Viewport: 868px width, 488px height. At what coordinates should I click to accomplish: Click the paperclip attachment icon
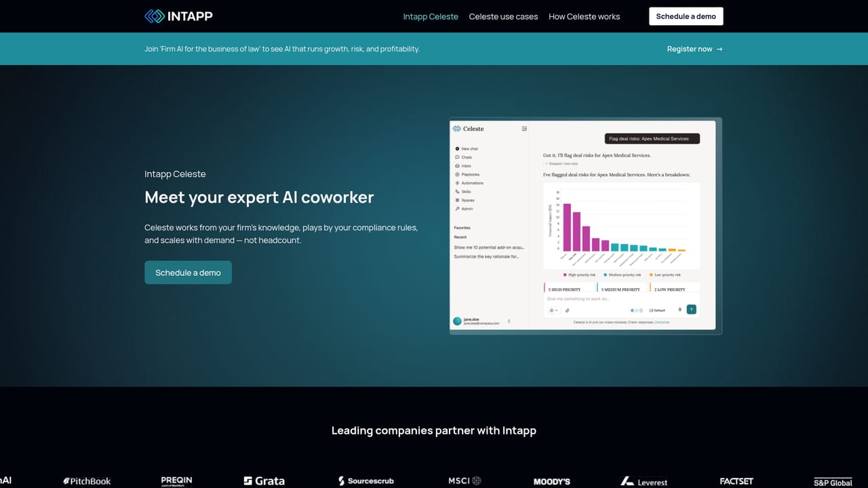[568, 310]
